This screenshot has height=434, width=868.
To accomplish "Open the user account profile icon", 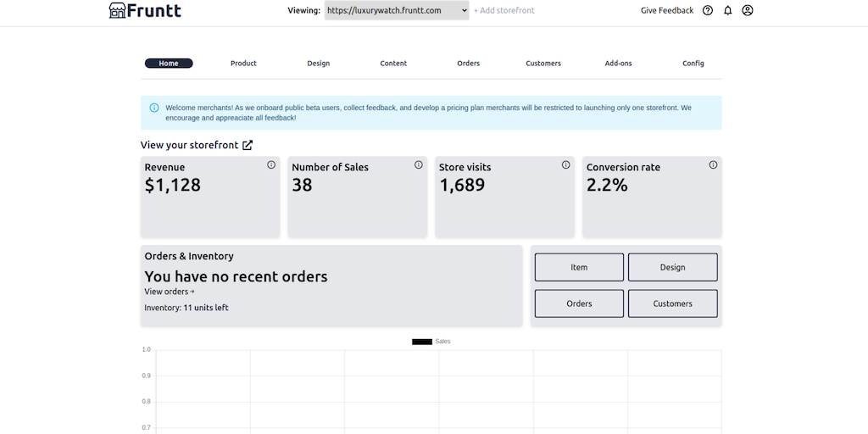I will tap(747, 11).
